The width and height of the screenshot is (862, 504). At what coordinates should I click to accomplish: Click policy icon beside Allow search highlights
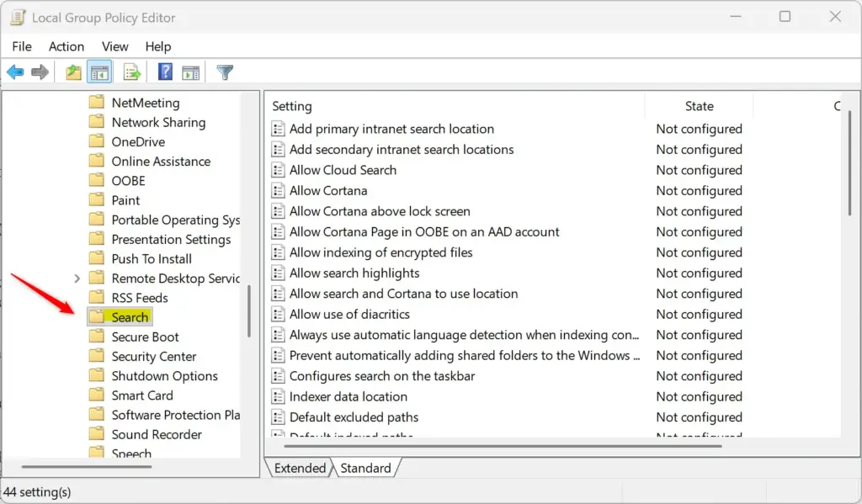click(x=278, y=273)
